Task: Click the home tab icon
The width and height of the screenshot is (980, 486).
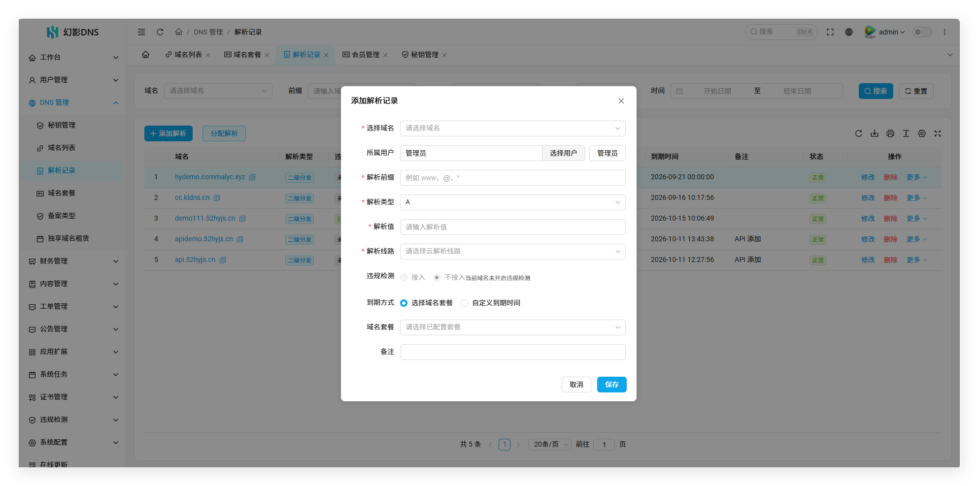Action: click(146, 55)
